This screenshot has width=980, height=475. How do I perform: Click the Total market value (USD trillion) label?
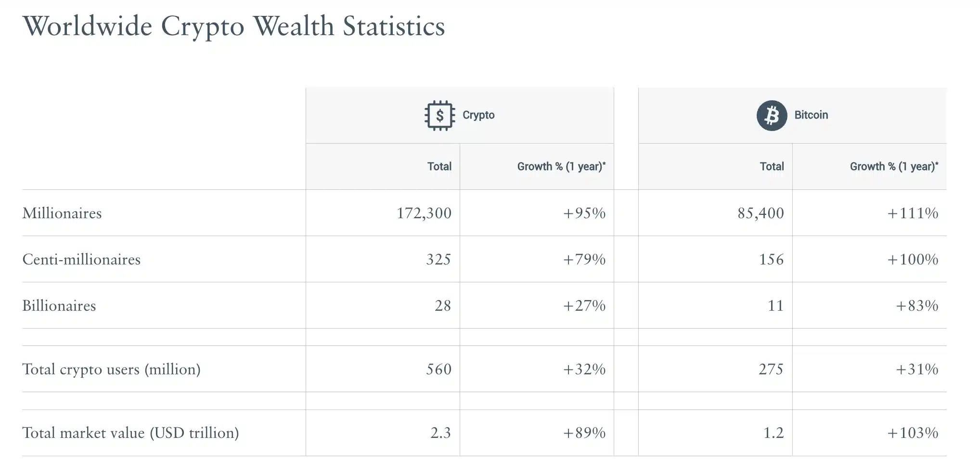(130, 433)
